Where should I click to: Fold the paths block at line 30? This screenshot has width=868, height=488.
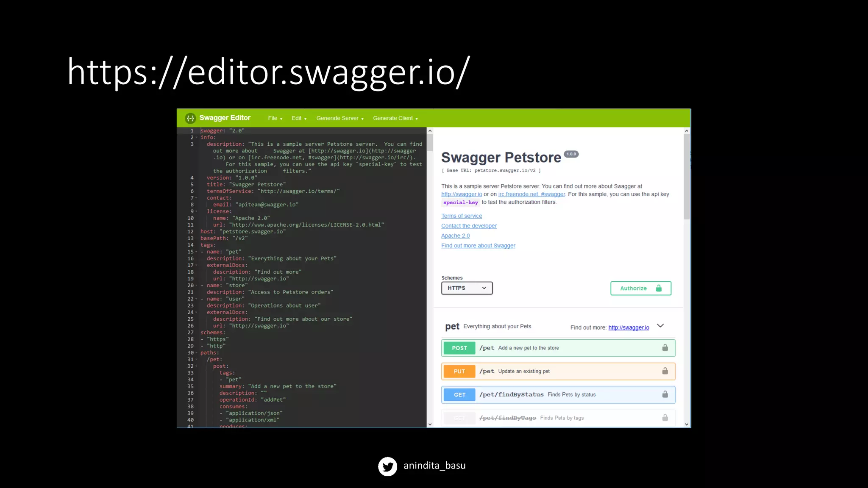tap(196, 353)
